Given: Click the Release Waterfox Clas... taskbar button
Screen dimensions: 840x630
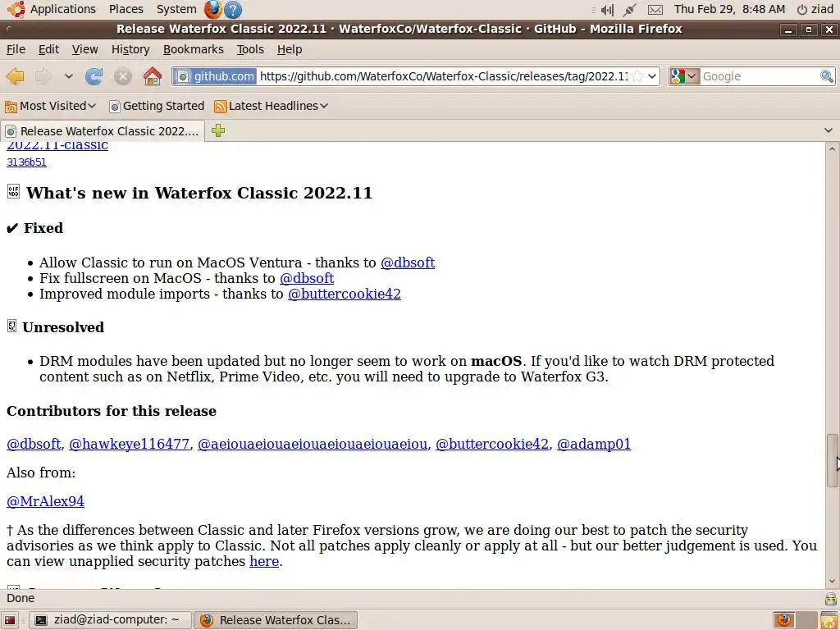Looking at the screenshot, I should tap(276, 620).
